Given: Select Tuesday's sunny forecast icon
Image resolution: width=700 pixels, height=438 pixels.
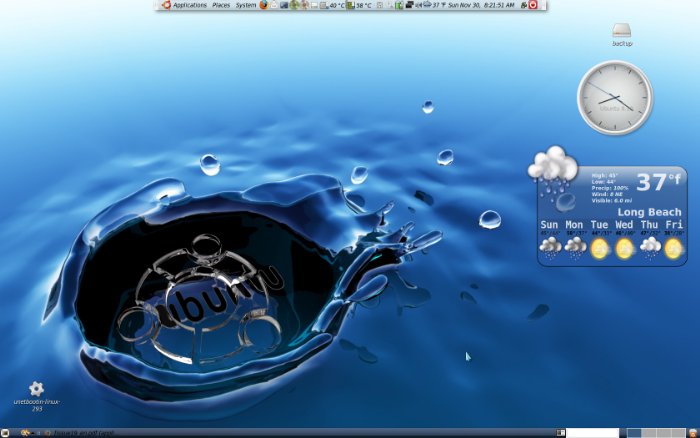Looking at the screenshot, I should [x=600, y=247].
